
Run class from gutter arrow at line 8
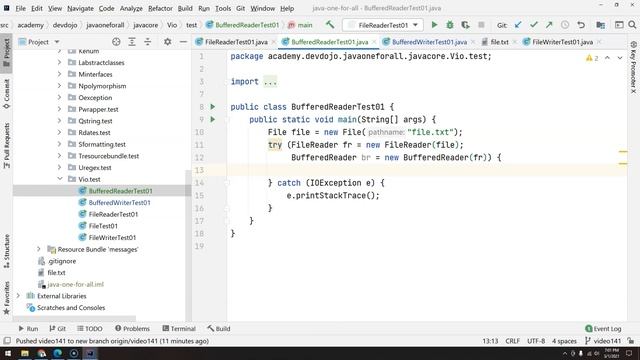pyautogui.click(x=213, y=107)
